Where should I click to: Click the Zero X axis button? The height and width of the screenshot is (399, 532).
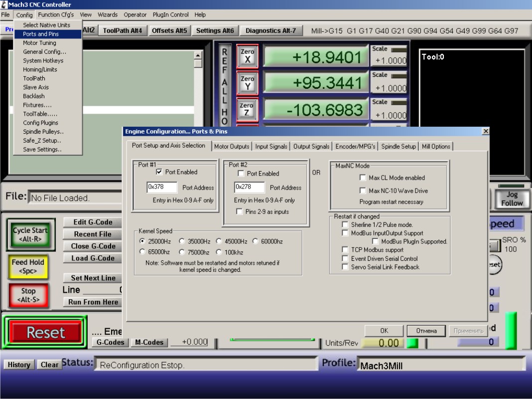247,56
